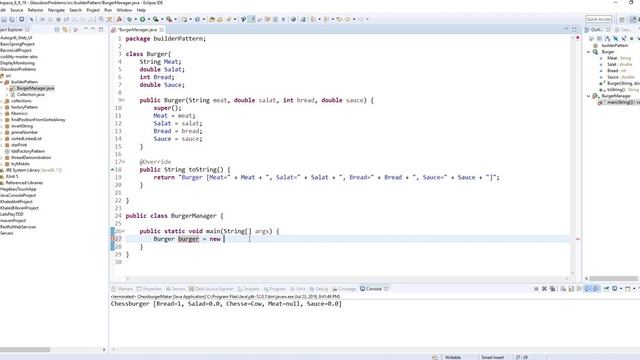Click the Quick Access search field
640x360 pixels.
click(598, 19)
